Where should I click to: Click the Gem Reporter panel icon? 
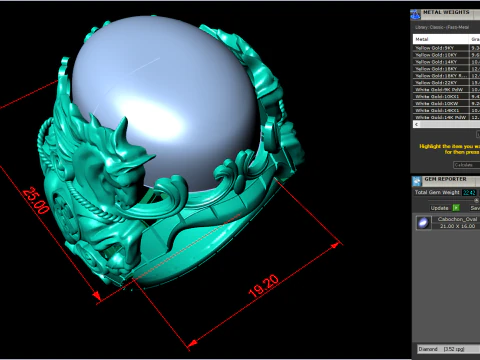[x=417, y=181]
